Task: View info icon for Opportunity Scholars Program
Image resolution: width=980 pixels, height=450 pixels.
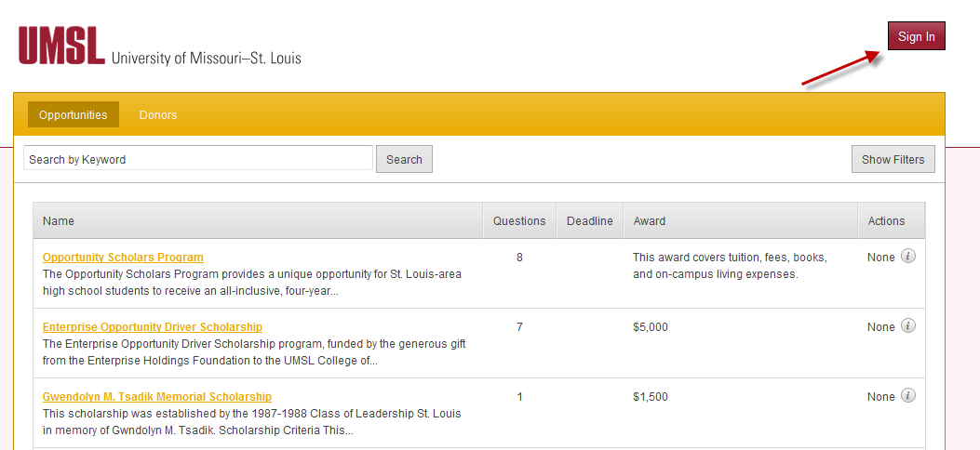Action: tap(908, 257)
